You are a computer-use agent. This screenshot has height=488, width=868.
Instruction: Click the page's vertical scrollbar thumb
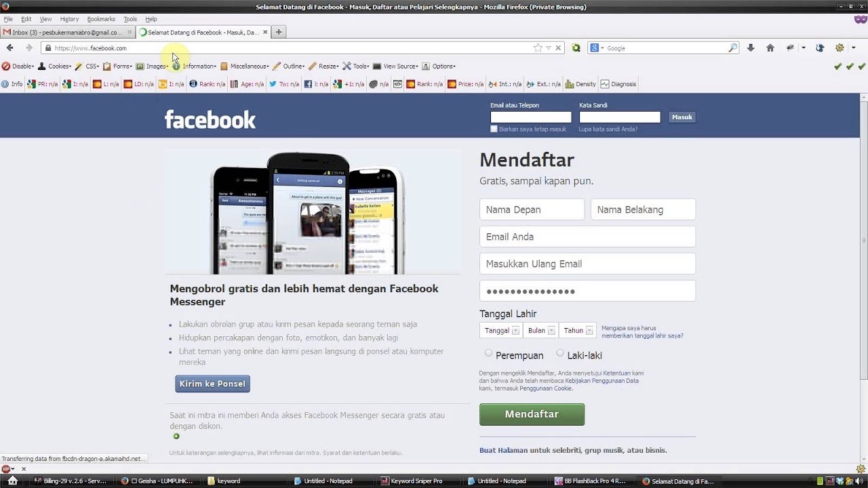[x=863, y=241]
